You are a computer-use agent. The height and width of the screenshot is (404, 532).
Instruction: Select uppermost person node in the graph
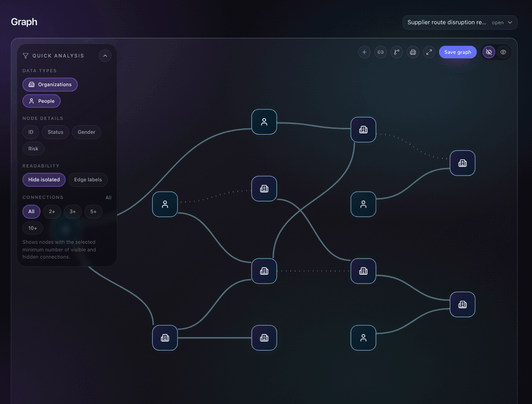(264, 122)
